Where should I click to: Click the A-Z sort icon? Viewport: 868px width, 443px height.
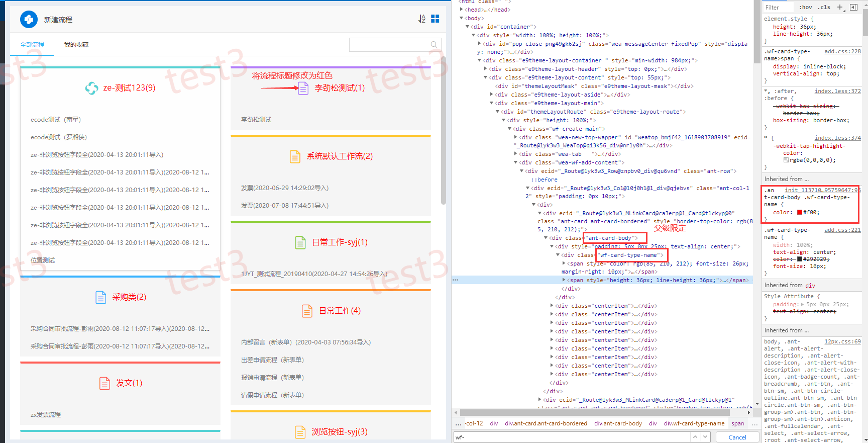421,19
